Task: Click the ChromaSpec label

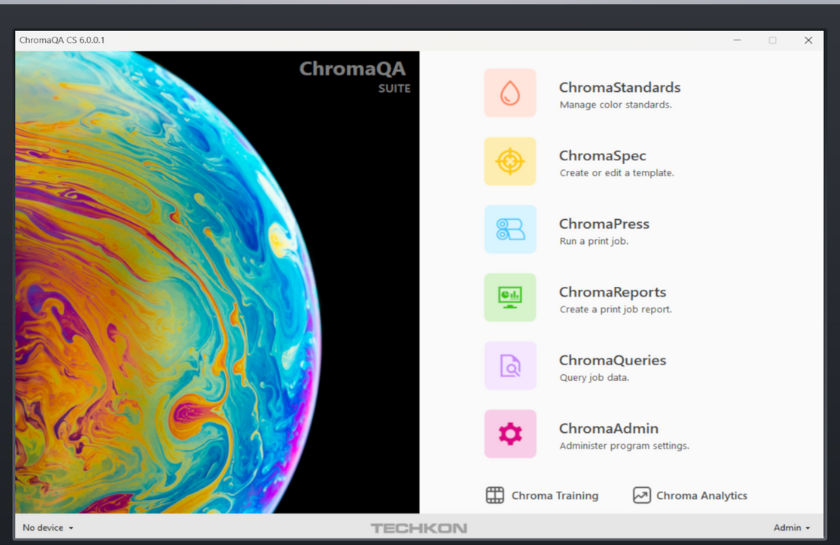Action: 602,155
